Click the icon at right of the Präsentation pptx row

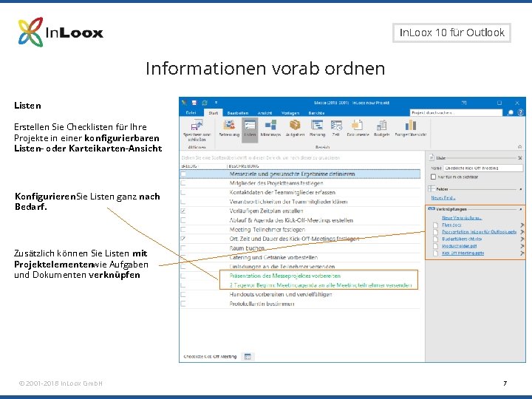[x=522, y=232]
